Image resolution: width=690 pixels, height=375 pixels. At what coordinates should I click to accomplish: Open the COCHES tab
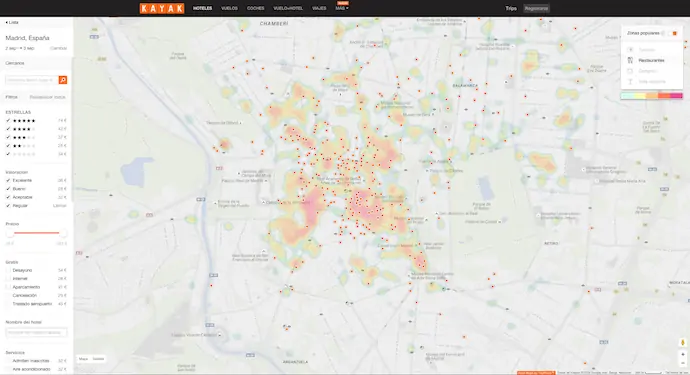[255, 8]
